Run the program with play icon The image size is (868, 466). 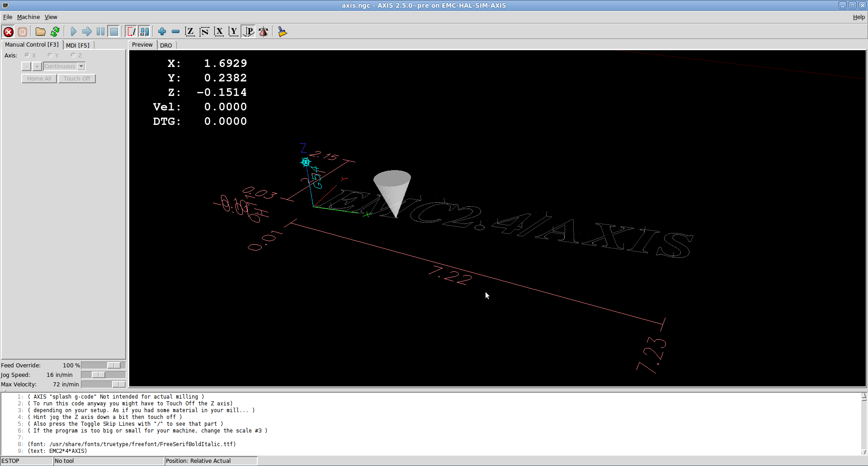click(x=73, y=32)
